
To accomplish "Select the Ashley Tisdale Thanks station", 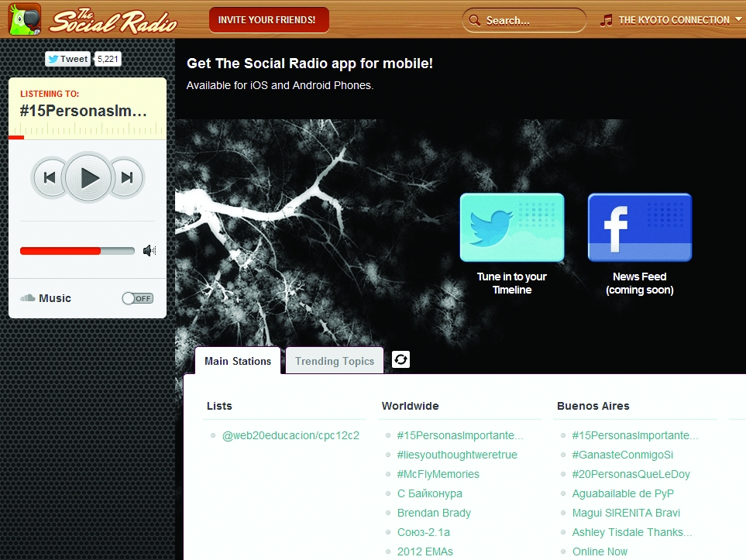I will click(632, 532).
